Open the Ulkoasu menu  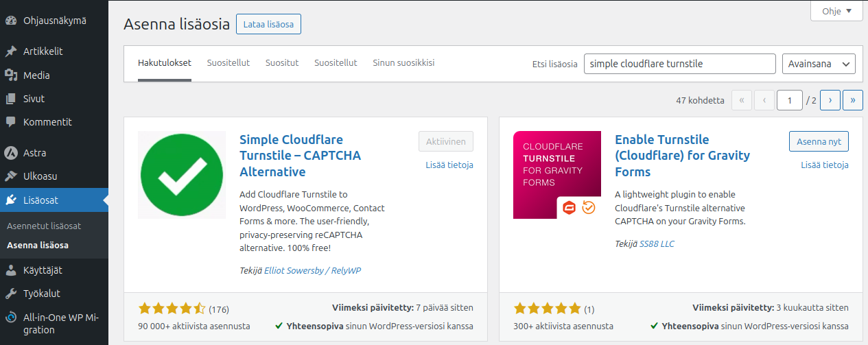pyautogui.click(x=54, y=176)
